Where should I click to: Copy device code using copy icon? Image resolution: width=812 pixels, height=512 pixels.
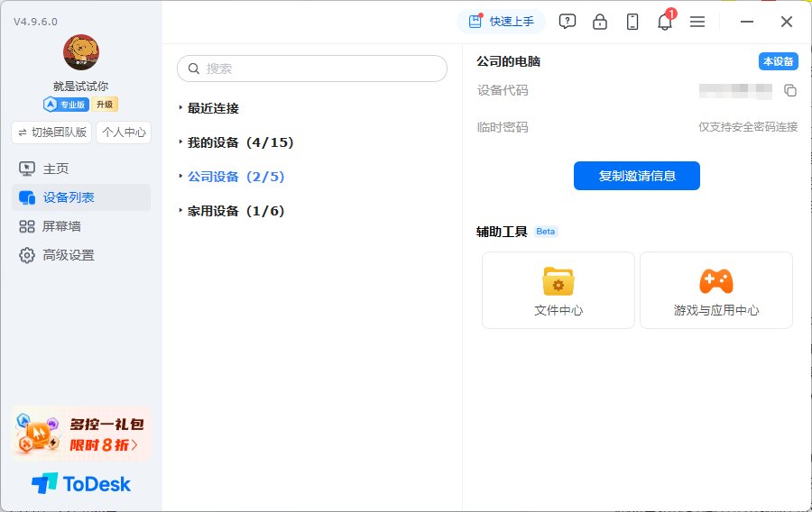(790, 90)
